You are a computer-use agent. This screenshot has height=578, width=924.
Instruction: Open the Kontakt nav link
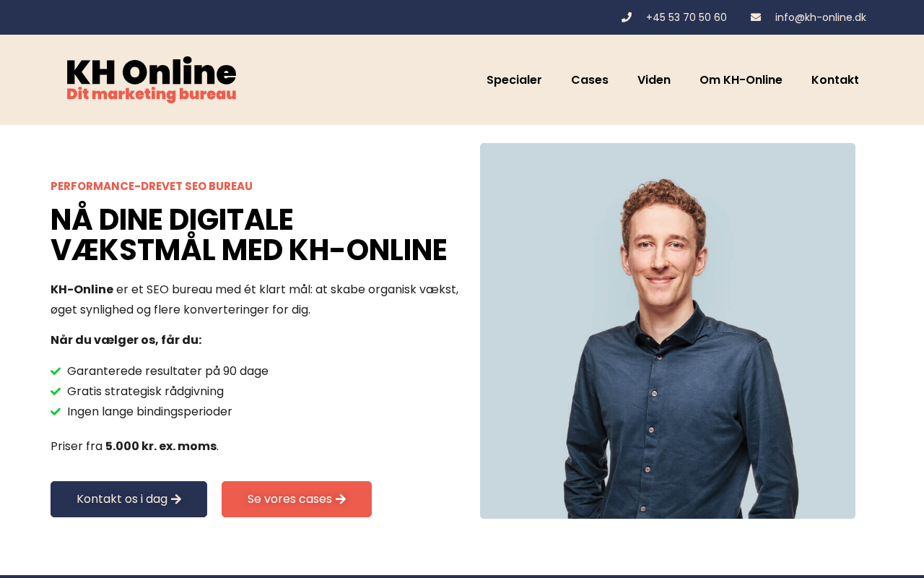coord(835,80)
